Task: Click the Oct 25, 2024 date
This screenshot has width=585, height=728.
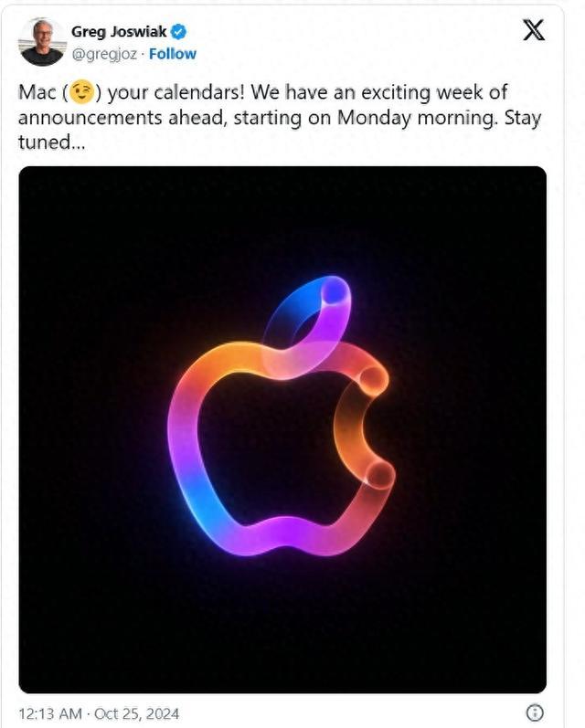Action: click(136, 713)
